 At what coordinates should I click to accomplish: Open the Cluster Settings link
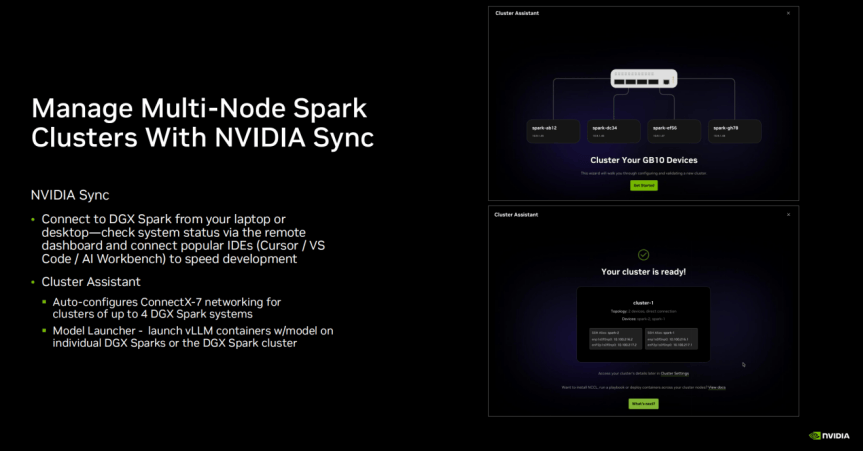(x=674, y=373)
